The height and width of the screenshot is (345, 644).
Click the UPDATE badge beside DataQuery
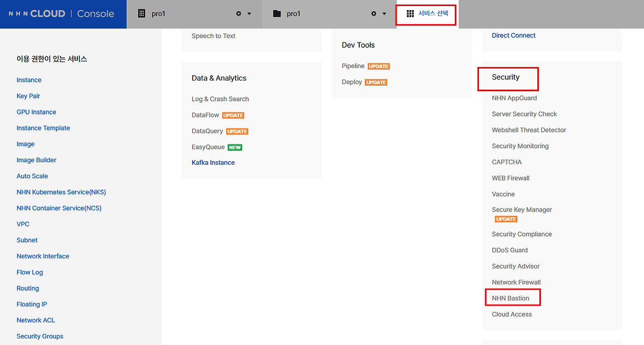[237, 131]
